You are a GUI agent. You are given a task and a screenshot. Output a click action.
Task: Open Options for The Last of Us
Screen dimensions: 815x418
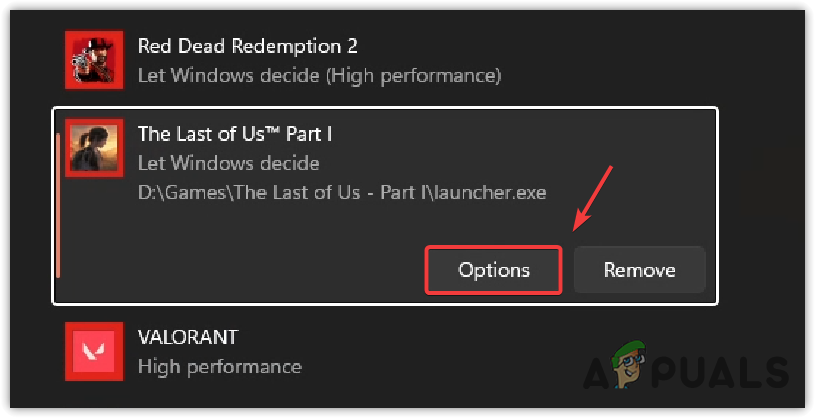pyautogui.click(x=493, y=270)
